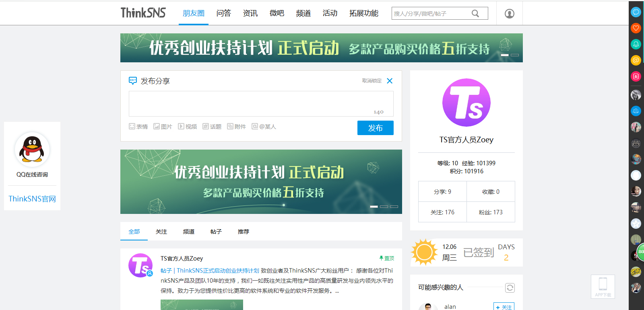Image resolution: width=644 pixels, height=310 pixels.
Task: Open the white star QQ-zone avatar in sidebar
Action: click(x=636, y=224)
